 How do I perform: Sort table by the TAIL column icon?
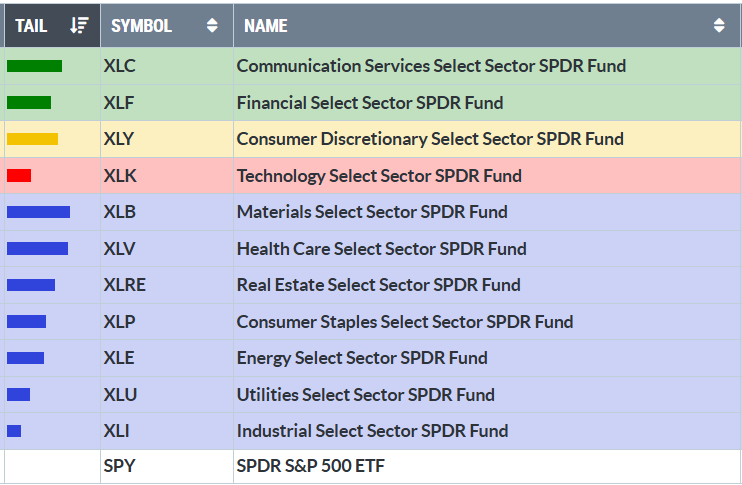(80, 26)
